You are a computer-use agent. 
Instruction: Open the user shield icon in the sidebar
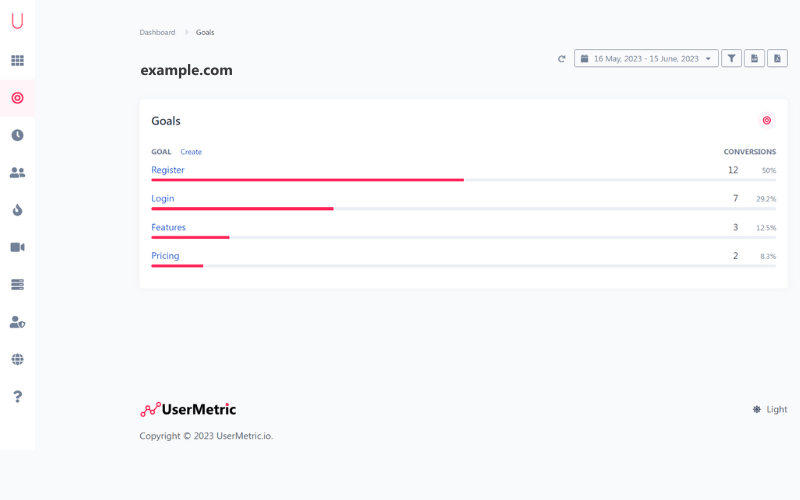tap(17, 322)
